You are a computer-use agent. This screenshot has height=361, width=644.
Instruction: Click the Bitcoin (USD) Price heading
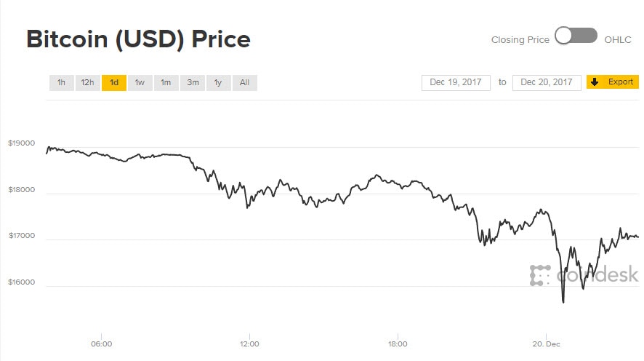tap(138, 39)
